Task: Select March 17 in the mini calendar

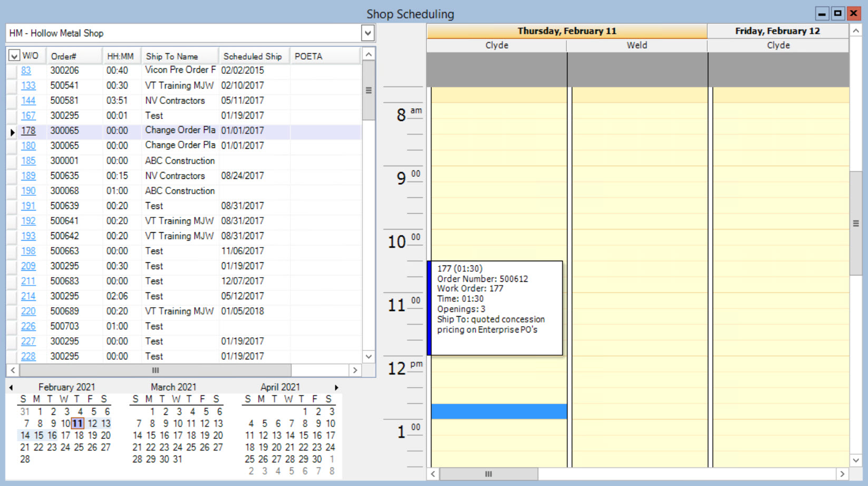Action: 178,435
